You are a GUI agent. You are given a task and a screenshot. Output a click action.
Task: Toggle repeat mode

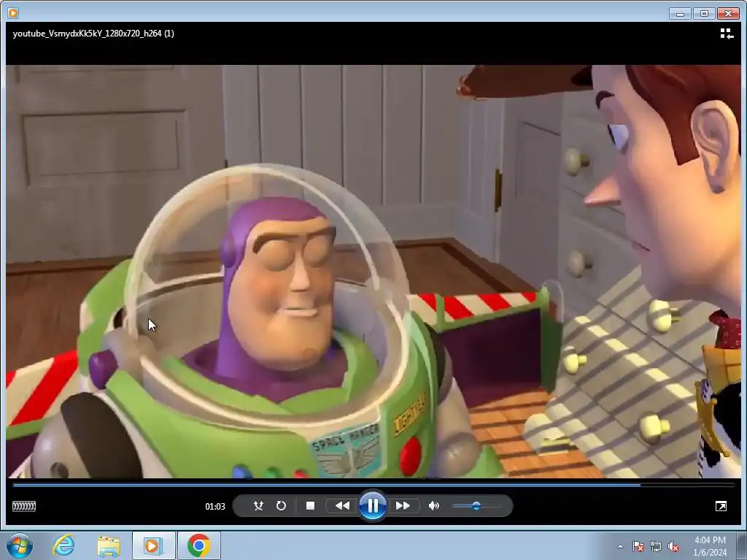[281, 506]
